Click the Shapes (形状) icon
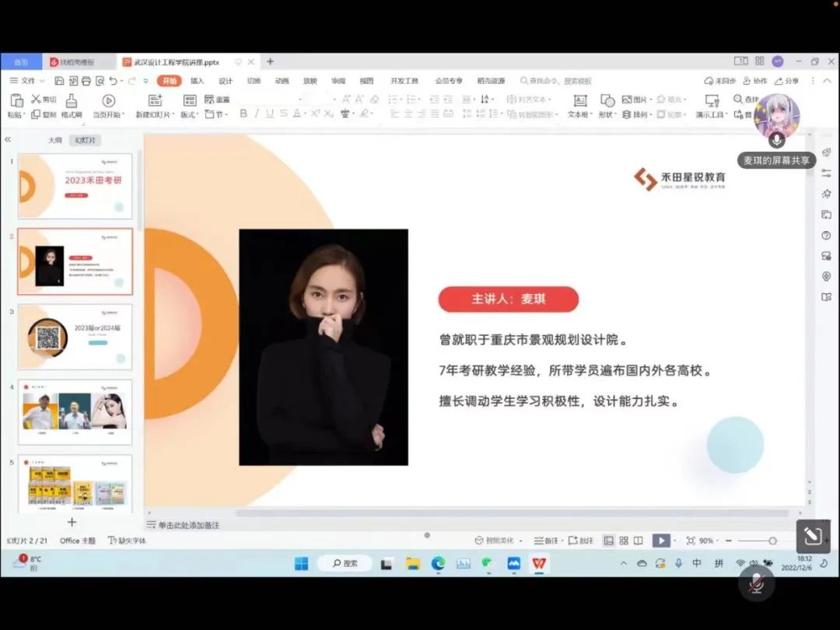This screenshot has width=840, height=630. [x=607, y=100]
